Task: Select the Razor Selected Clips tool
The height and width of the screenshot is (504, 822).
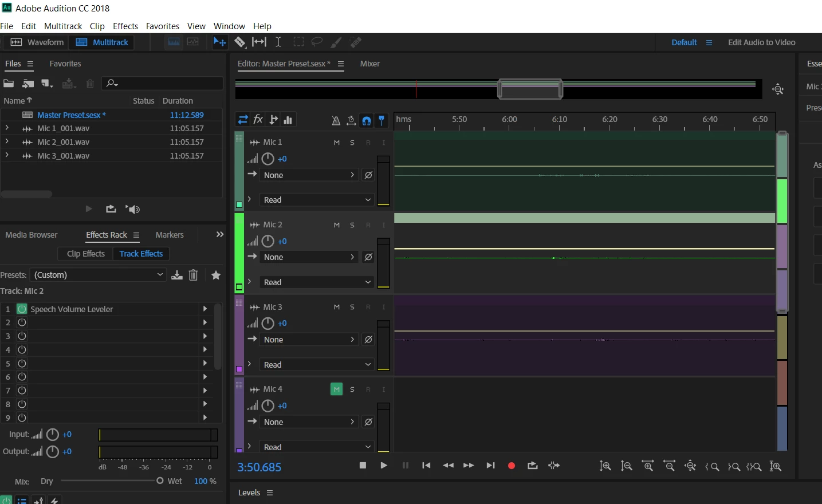Action: [x=240, y=42]
